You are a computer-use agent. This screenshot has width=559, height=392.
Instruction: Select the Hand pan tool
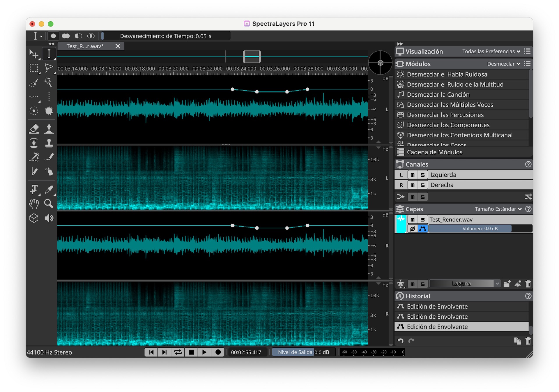pyautogui.click(x=34, y=203)
